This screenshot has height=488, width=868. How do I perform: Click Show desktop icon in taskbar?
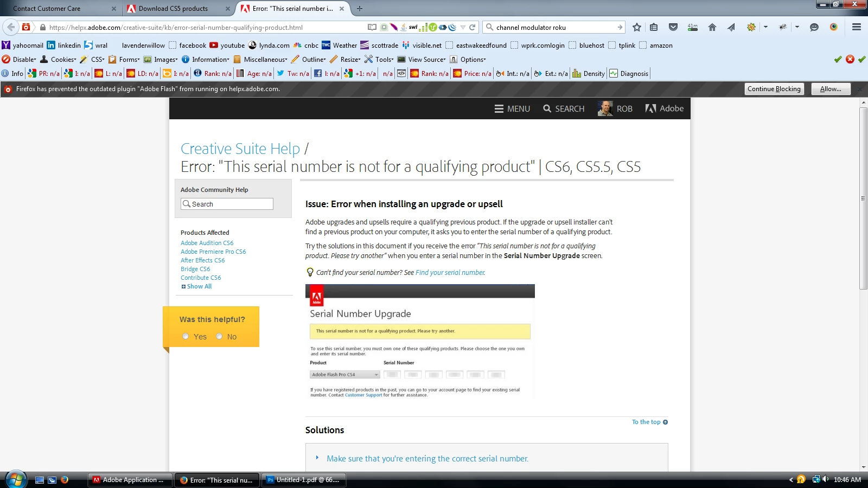pos(40,480)
